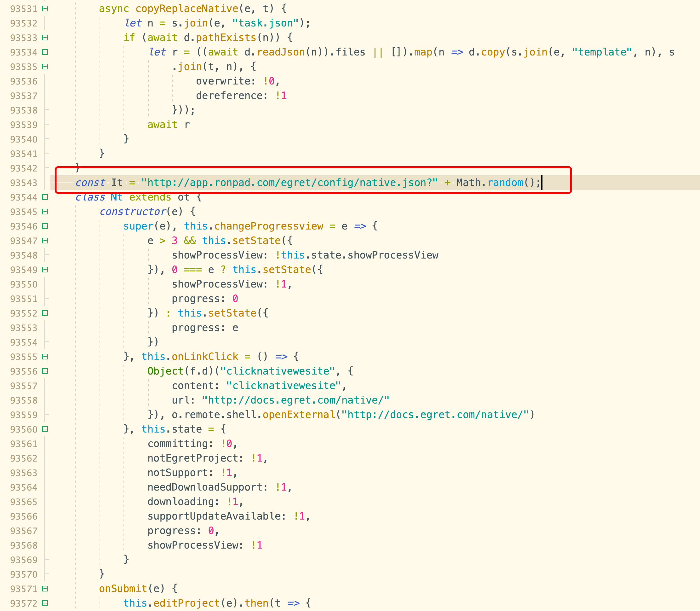Collapse fold marker on line 93572

45,603
